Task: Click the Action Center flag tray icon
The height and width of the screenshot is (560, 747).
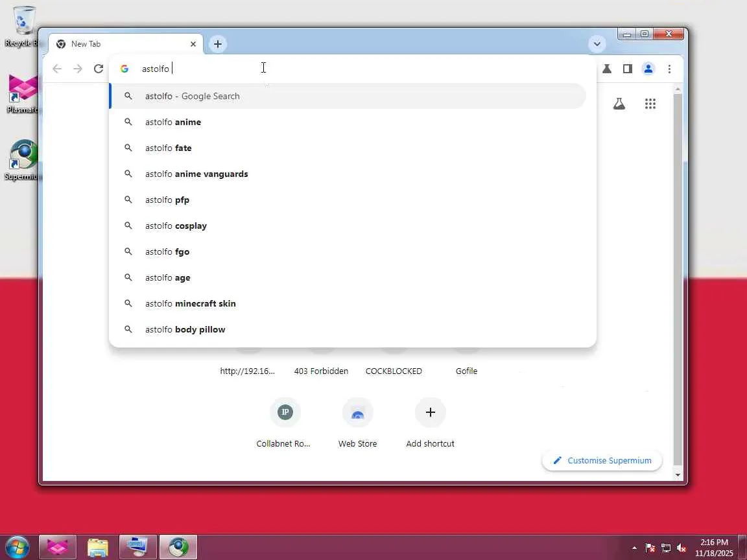Action: click(x=650, y=548)
